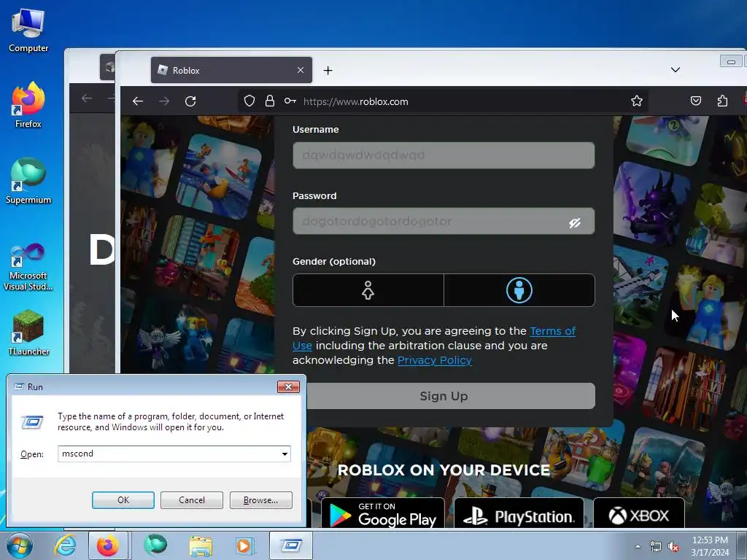Select Microsoft Visual Studio desktop shortcut
This screenshot has width=747, height=560.
click(x=28, y=267)
